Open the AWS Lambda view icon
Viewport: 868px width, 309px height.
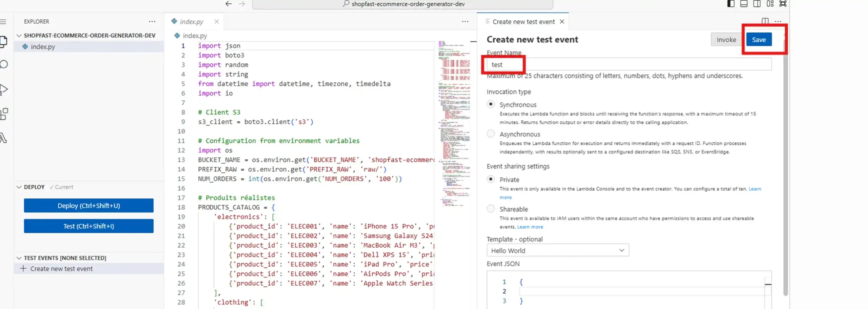(x=3, y=138)
